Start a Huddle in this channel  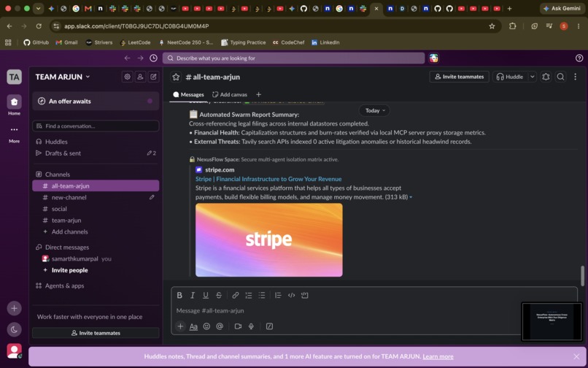click(510, 77)
